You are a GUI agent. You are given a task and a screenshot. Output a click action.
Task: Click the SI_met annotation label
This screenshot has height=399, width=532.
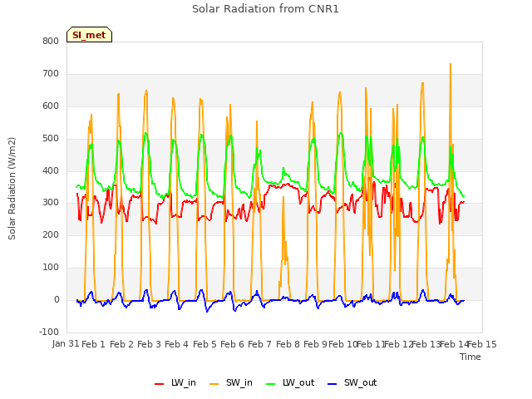pos(89,35)
